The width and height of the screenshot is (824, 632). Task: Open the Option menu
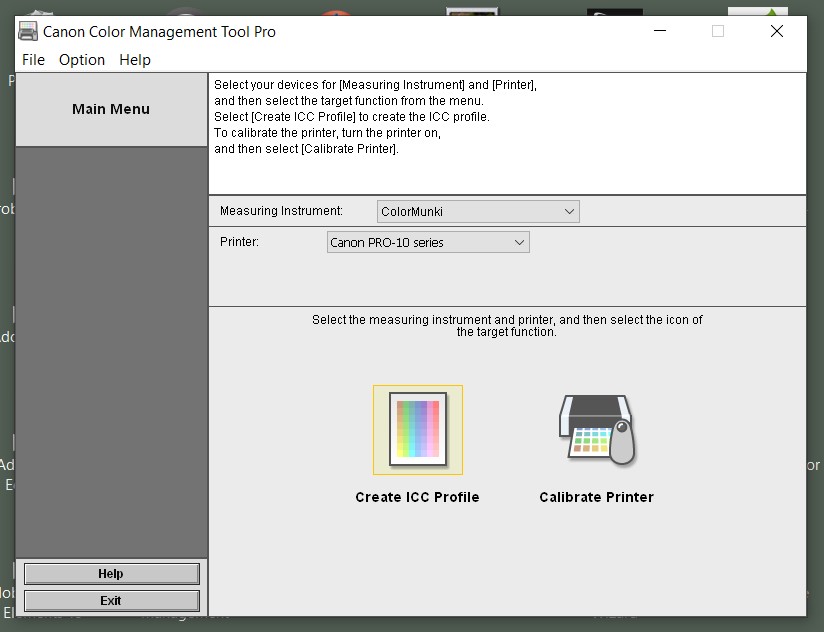[82, 60]
